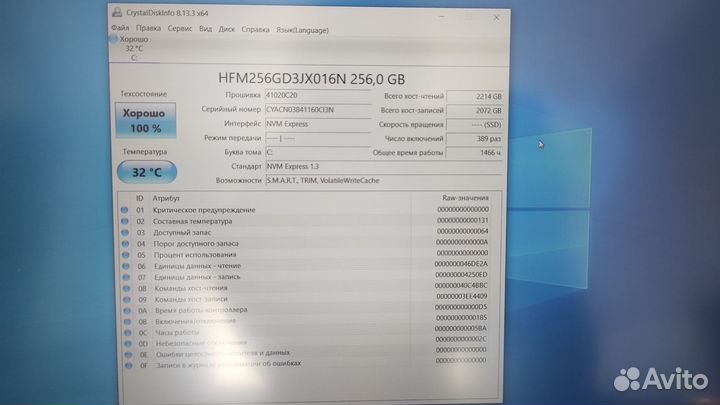The width and height of the screenshot is (720, 405).
Task: Click raw value 000000000005BA
Action: coord(461,328)
